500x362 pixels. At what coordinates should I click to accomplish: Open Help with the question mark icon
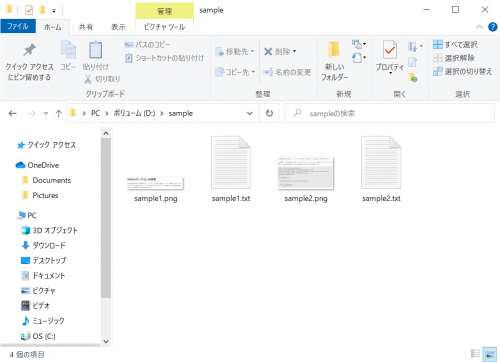(492, 27)
